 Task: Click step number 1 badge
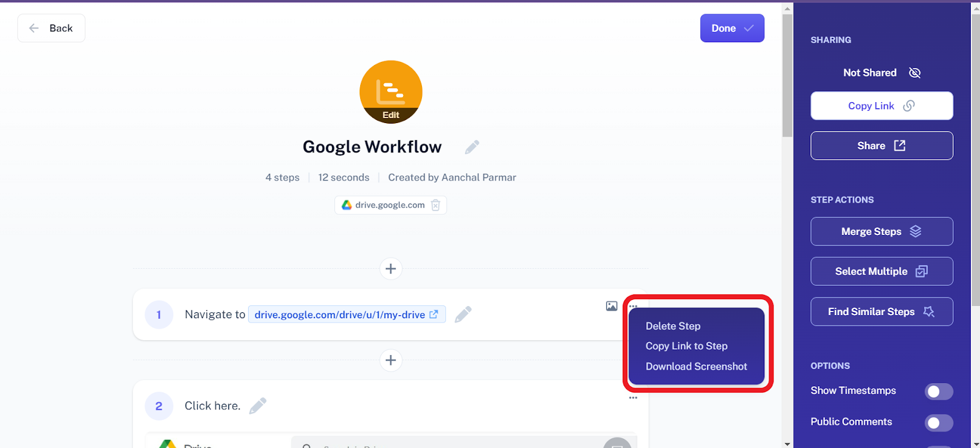tap(159, 315)
